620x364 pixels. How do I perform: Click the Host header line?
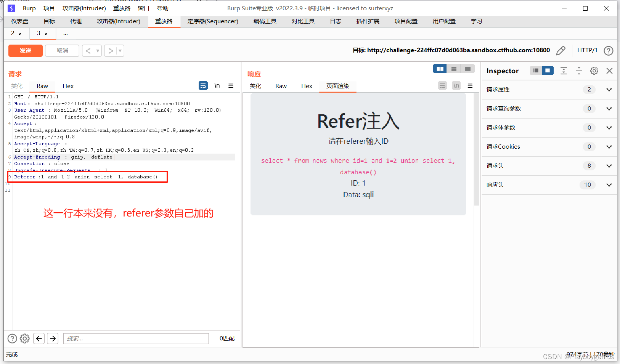(102, 104)
